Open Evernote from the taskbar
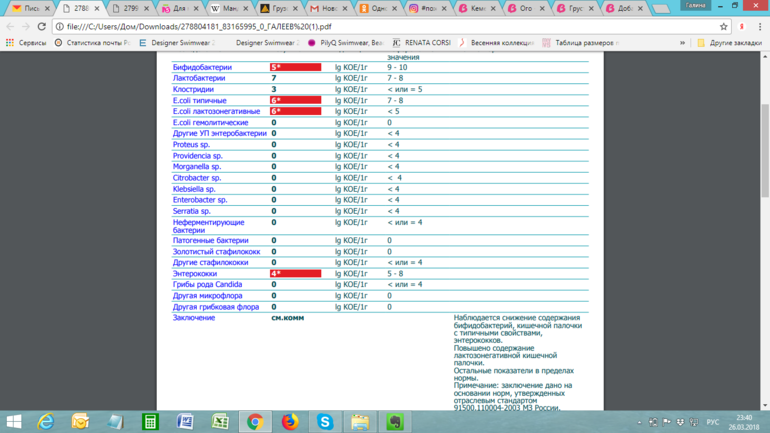This screenshot has width=770, height=433. coord(395,422)
